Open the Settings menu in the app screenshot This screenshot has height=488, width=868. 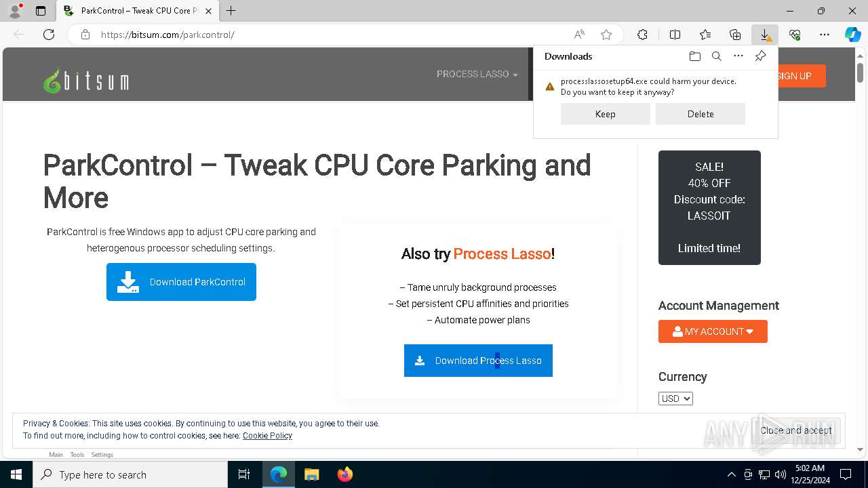[x=102, y=455]
